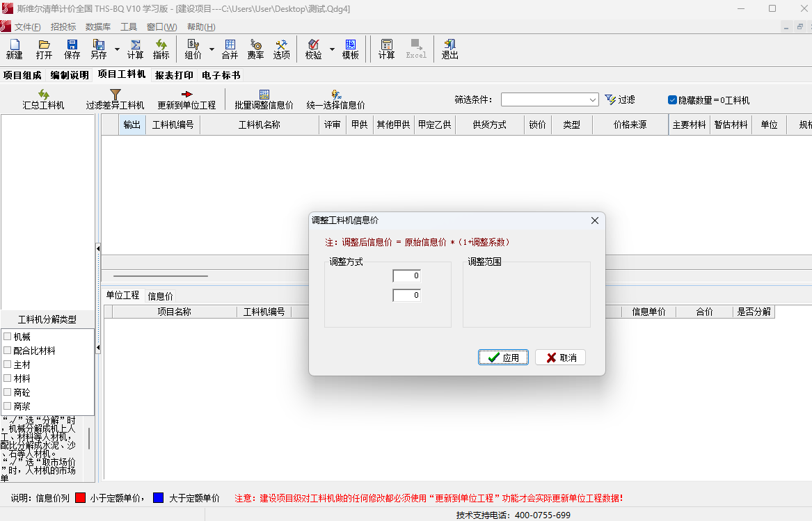Click the 校验 (Verify) toolbar icon
This screenshot has height=521, width=812.
click(x=313, y=49)
